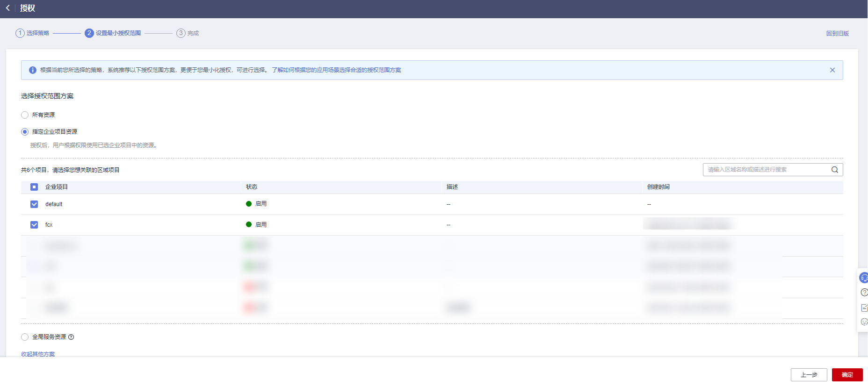Click the search magnifier icon

835,170
